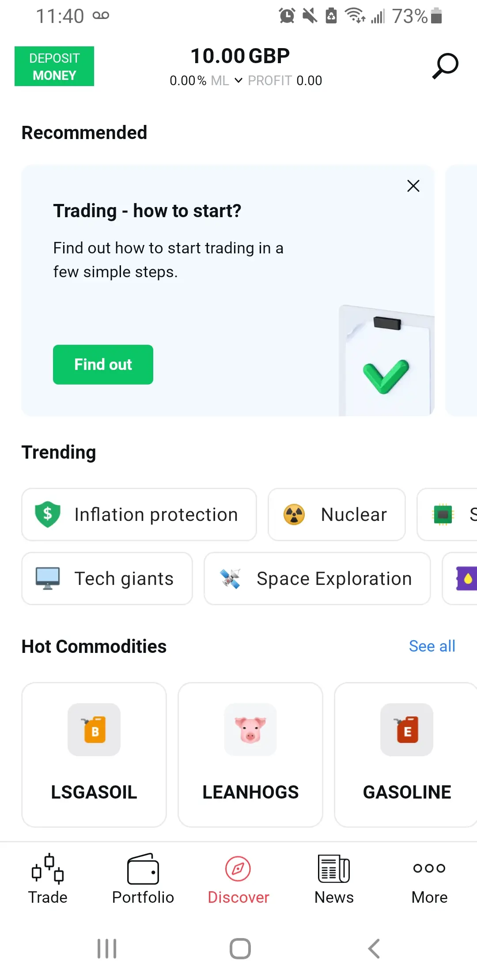This screenshot has height=980, width=477.
Task: Select the Inflation protection trending chip
Action: 139,514
